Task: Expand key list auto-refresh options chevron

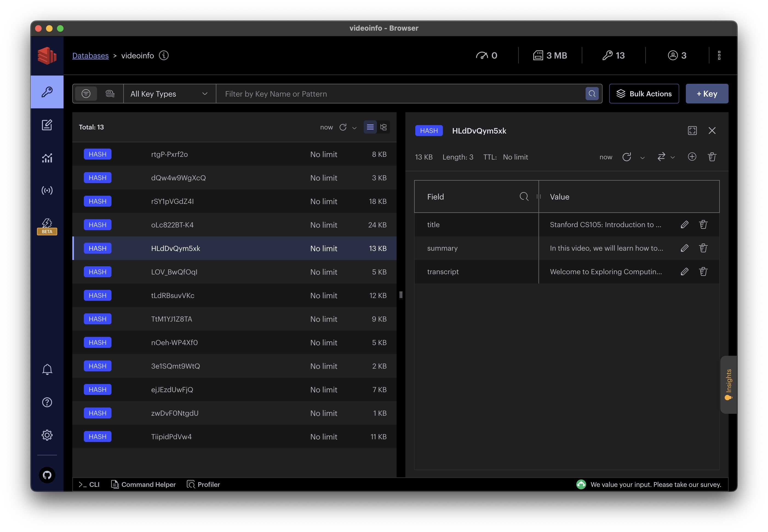Action: [354, 128]
